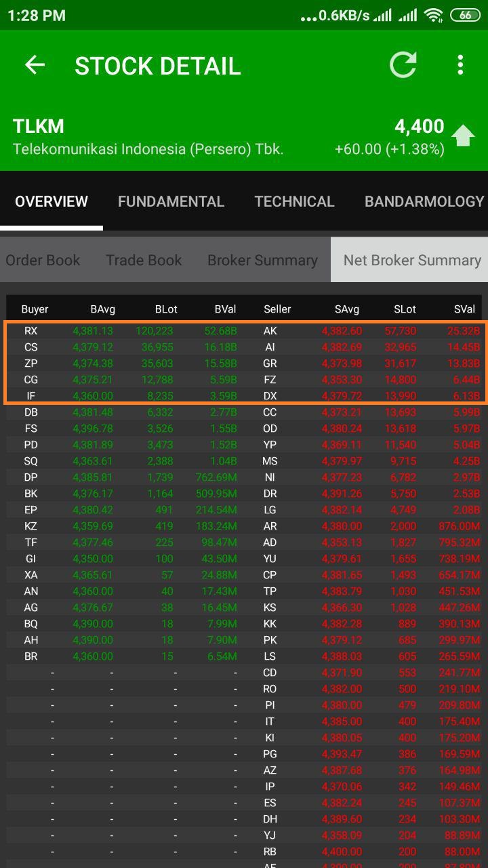
Task: Select seller broker GR
Action: tap(270, 363)
